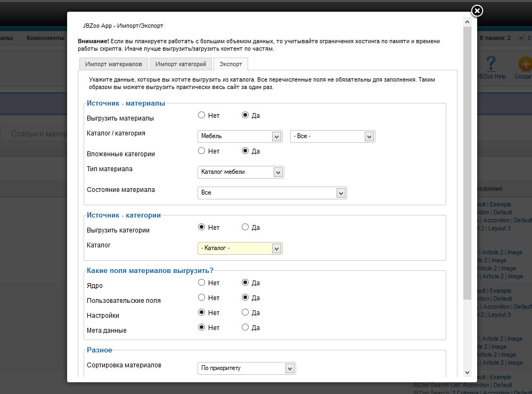
Task: Expand the Состояние материала dropdown
Action: coord(272,193)
